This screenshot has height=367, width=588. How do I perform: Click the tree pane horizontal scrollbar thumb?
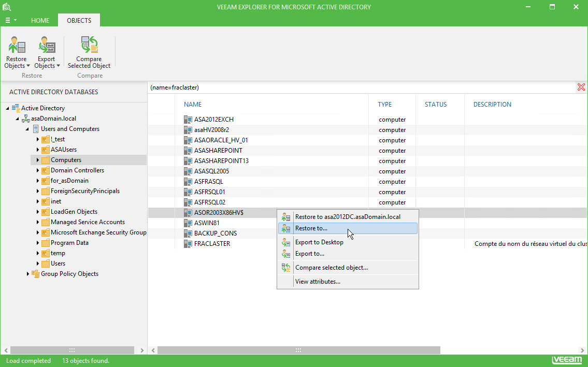(72, 350)
